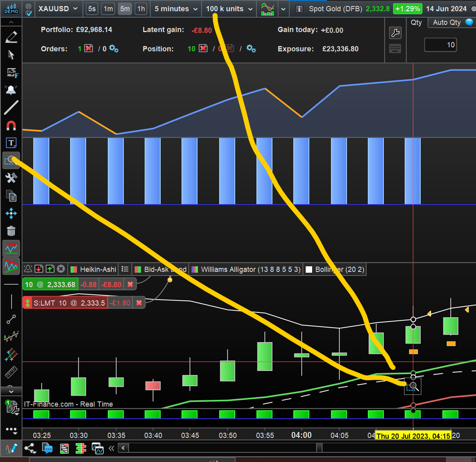
Task: Switch to Qty tab
Action: coord(416,22)
